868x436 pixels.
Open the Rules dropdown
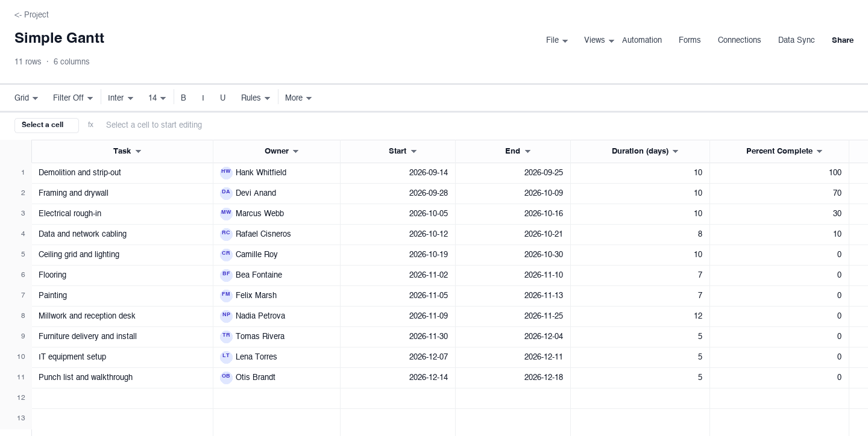tap(255, 98)
